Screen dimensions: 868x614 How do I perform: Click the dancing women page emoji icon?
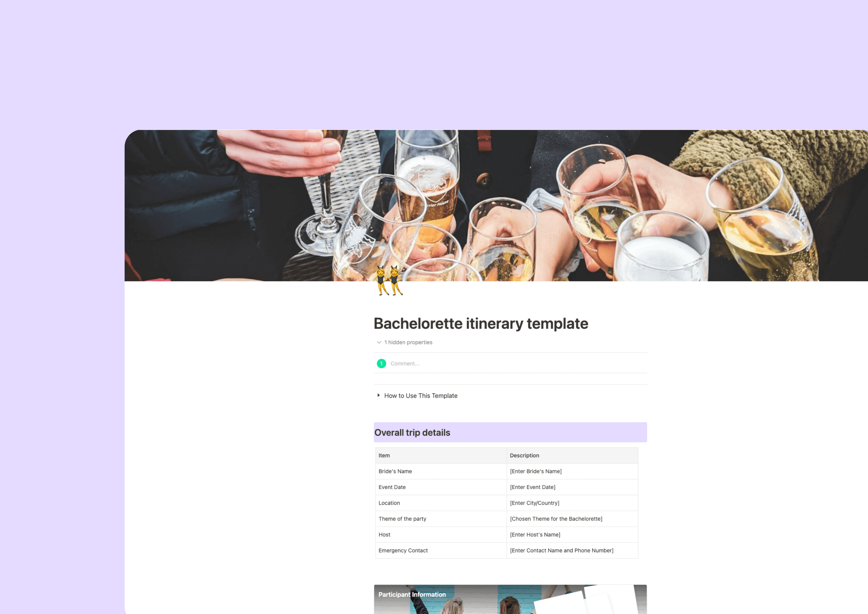pyautogui.click(x=389, y=281)
